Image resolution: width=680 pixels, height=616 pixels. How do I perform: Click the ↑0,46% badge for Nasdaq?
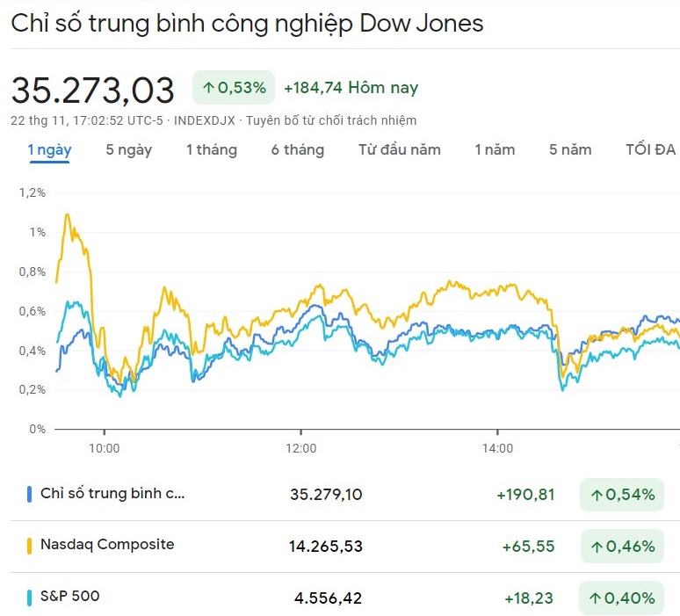pyautogui.click(x=622, y=547)
